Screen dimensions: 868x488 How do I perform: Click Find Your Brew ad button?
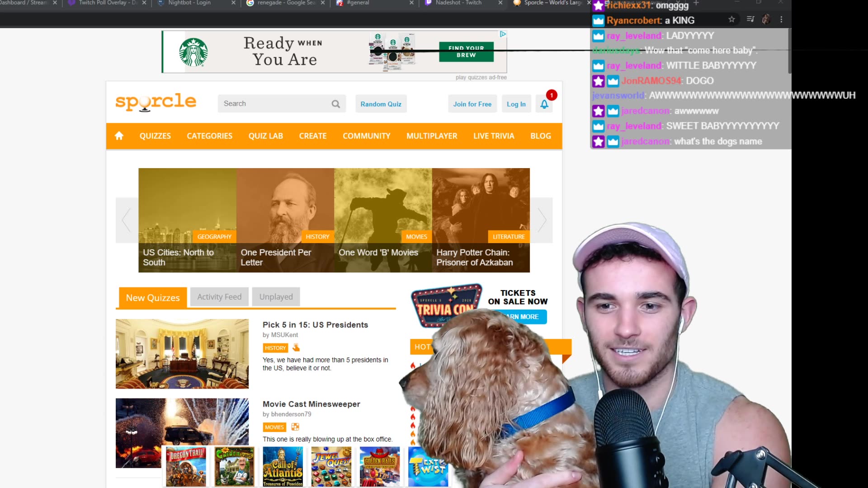pyautogui.click(x=466, y=52)
